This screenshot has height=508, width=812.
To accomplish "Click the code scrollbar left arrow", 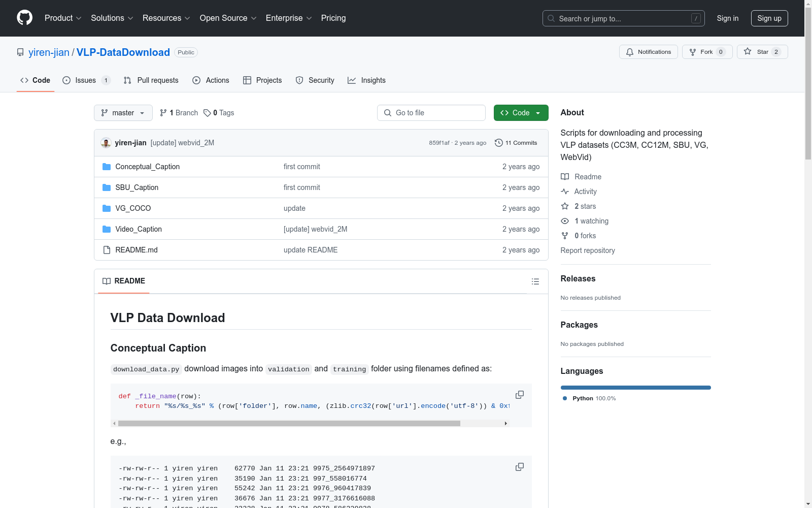I will [x=114, y=423].
